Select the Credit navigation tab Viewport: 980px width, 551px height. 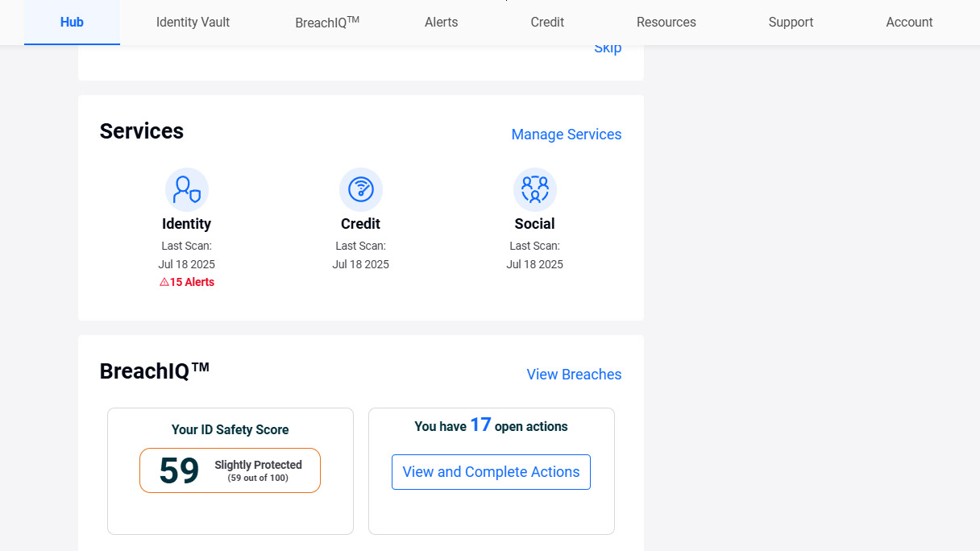(x=547, y=23)
